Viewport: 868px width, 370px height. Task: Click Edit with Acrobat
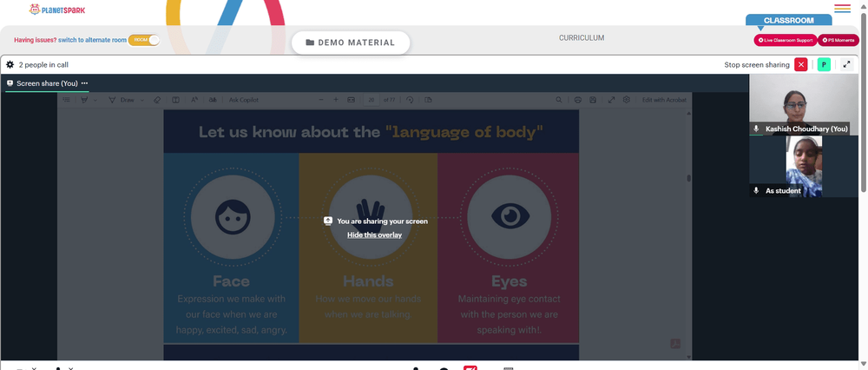[x=664, y=100]
